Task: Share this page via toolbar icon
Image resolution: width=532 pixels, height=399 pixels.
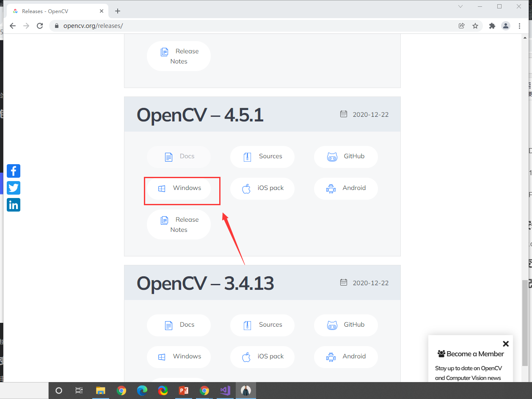Action: pos(462,26)
